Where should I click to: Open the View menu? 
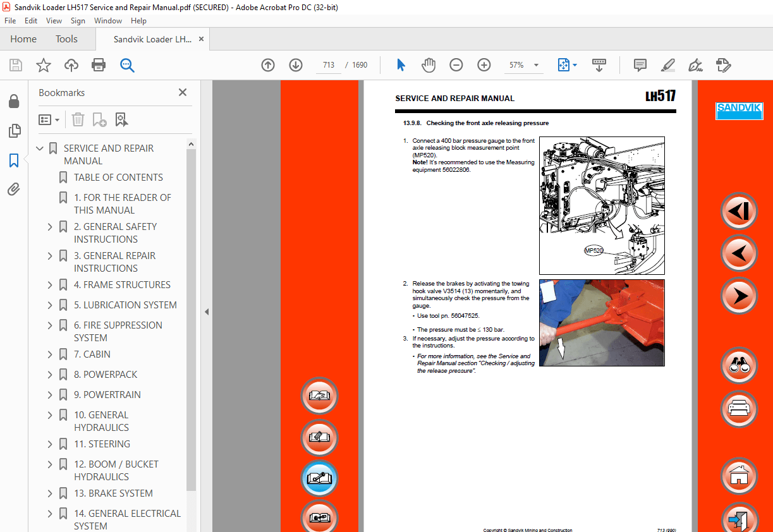tap(54, 20)
